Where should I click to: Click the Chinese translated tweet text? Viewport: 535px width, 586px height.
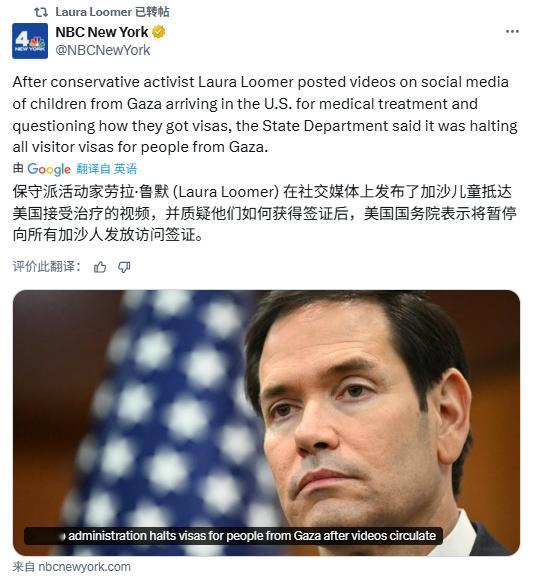point(264,213)
